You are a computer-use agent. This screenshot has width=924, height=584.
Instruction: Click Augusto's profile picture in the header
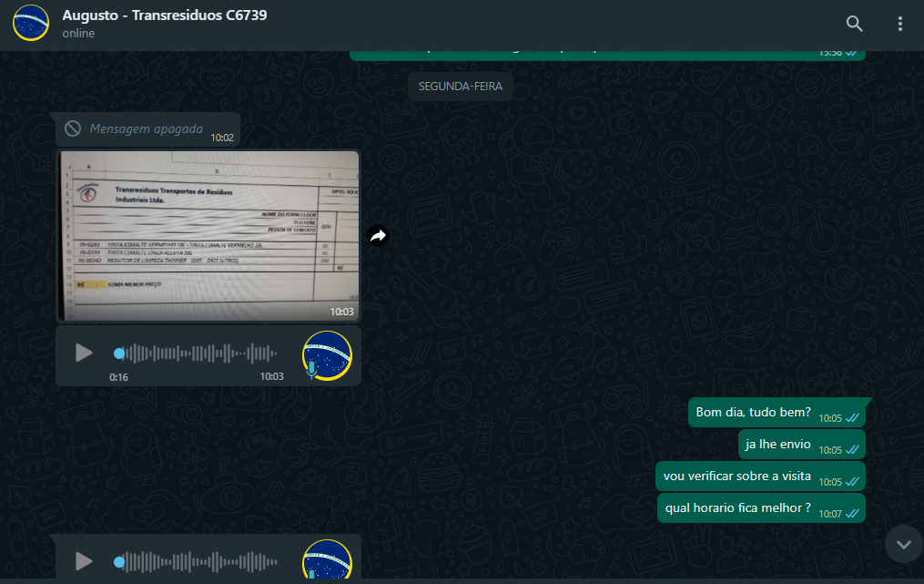(31, 23)
